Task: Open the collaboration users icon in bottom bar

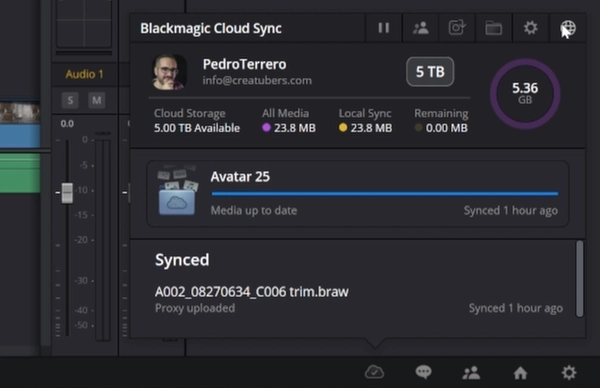Action: point(471,372)
